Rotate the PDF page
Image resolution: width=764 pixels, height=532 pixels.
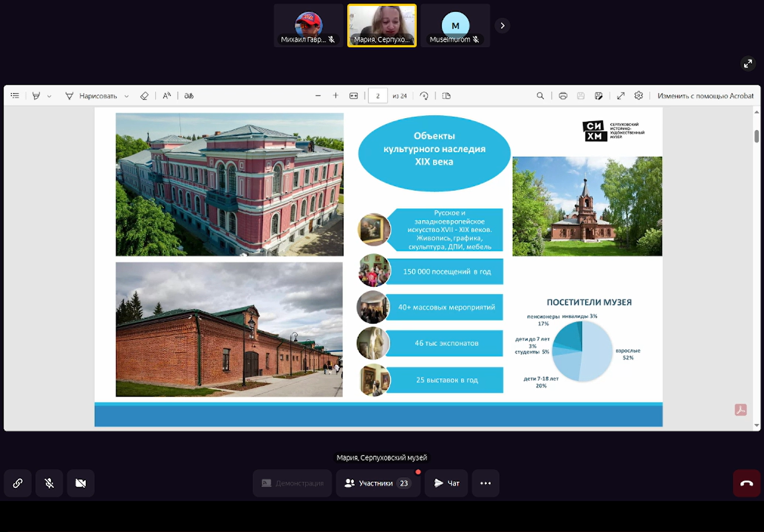click(424, 96)
